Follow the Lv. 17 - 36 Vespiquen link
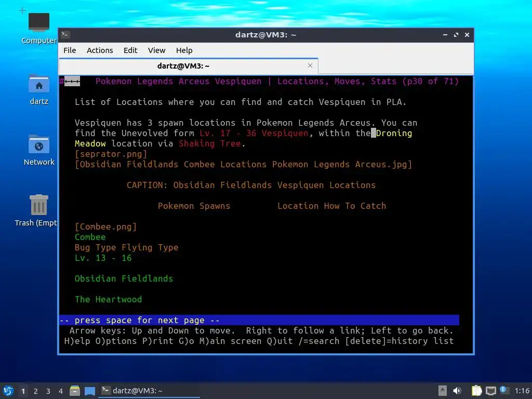The height and width of the screenshot is (399, 532). coord(254,133)
